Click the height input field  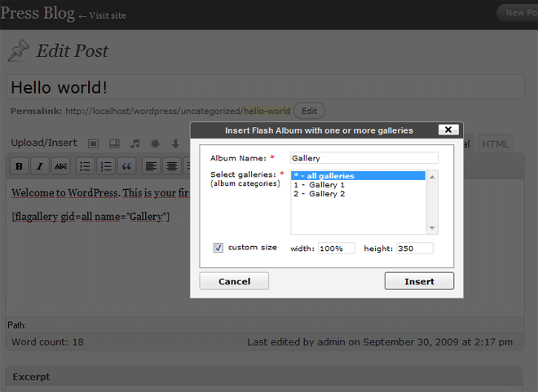414,249
